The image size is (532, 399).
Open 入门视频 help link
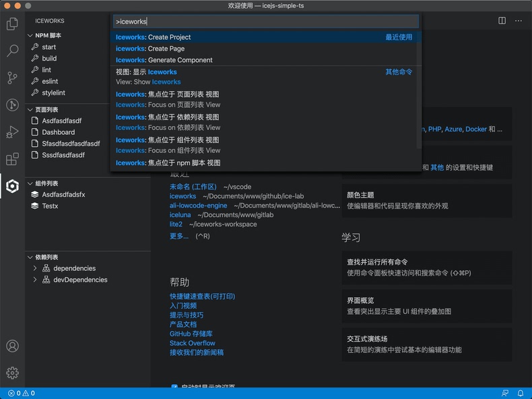[183, 305]
